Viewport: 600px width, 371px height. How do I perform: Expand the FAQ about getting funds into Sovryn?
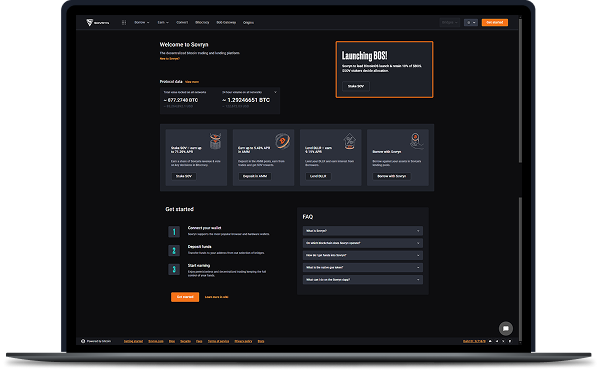pyautogui.click(x=363, y=255)
